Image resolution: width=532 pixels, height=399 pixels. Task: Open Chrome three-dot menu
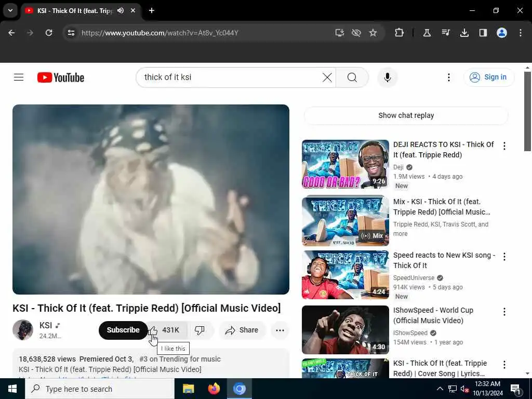click(521, 33)
